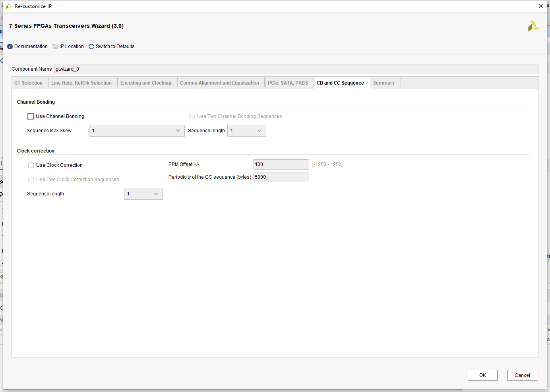Viewport: 550px width, 392px height.
Task: Go to the Summary tab
Action: (x=384, y=83)
